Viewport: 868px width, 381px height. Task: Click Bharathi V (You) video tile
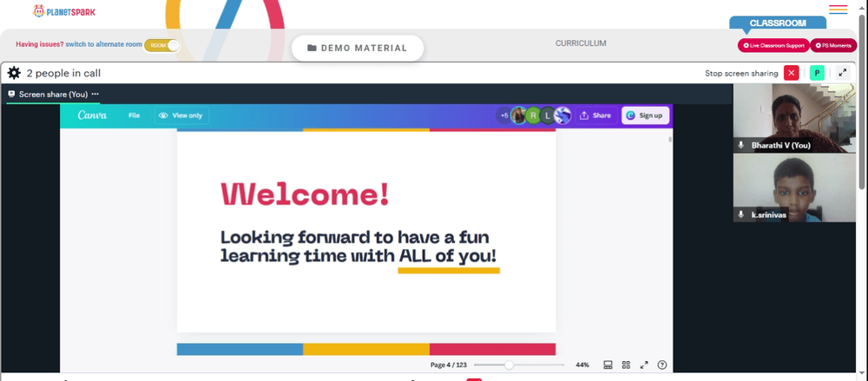[794, 118]
